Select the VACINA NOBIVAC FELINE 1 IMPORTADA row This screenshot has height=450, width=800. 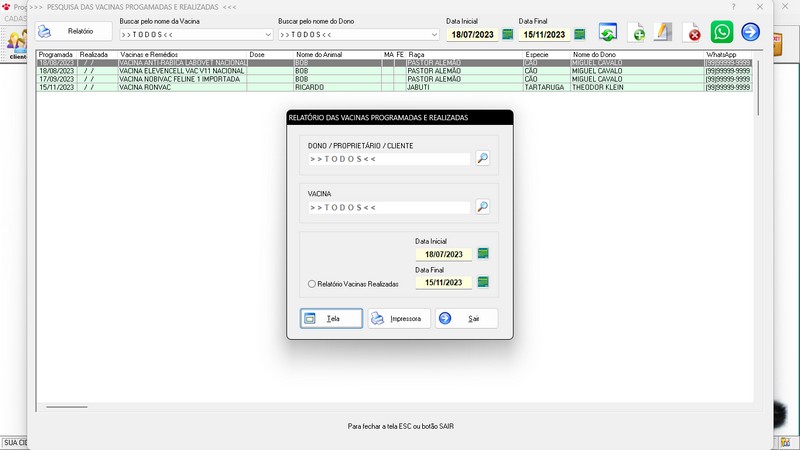394,79
